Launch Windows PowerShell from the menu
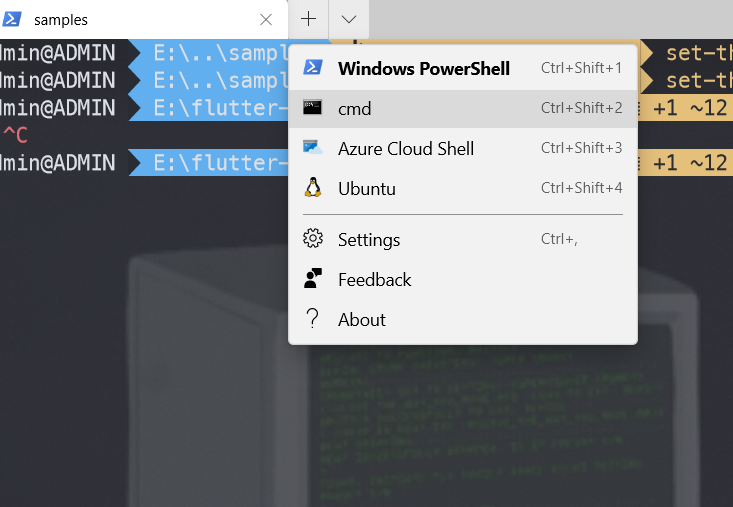Image resolution: width=733 pixels, height=507 pixels. point(424,68)
